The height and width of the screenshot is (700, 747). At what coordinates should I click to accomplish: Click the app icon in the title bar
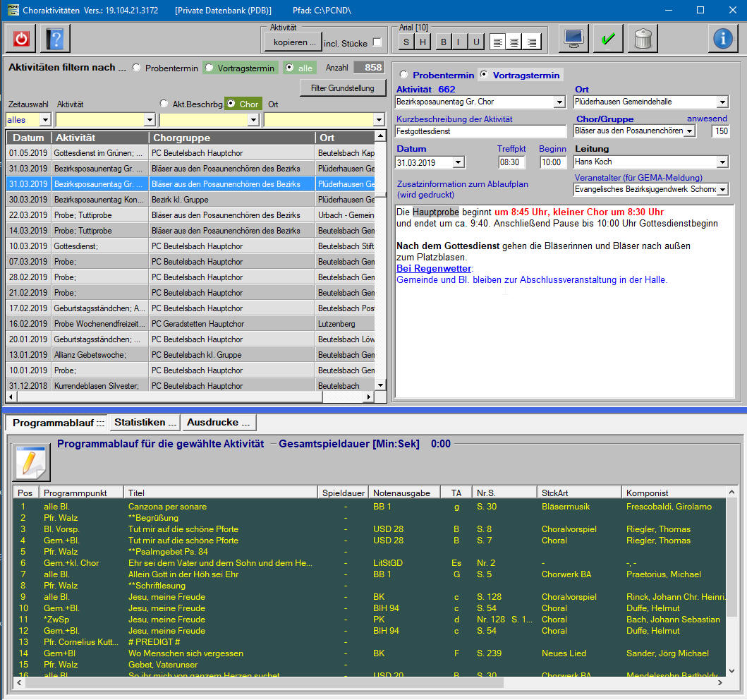pyautogui.click(x=13, y=10)
